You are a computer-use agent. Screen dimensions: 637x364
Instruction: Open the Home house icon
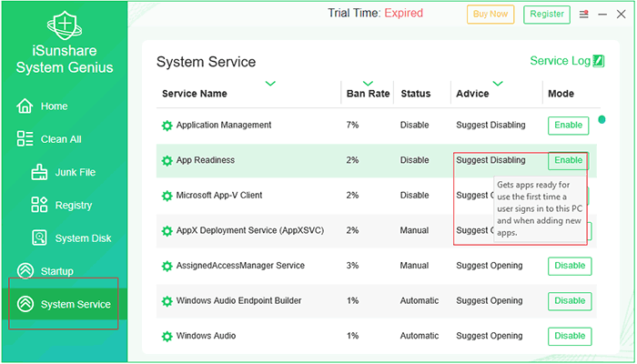25,106
